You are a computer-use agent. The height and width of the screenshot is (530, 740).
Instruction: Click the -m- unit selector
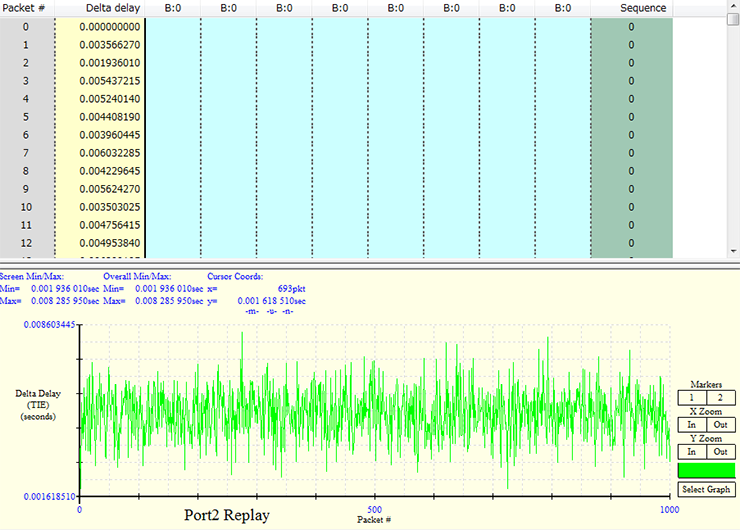(x=252, y=311)
